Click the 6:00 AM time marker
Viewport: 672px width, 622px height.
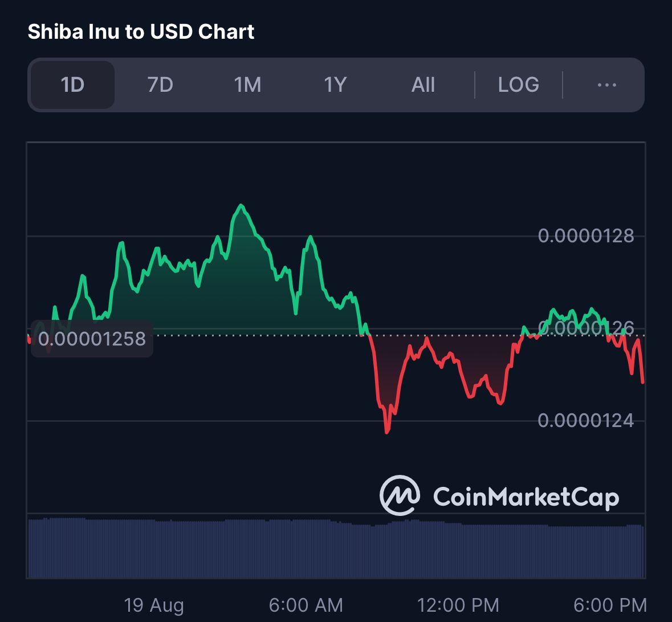point(306,605)
